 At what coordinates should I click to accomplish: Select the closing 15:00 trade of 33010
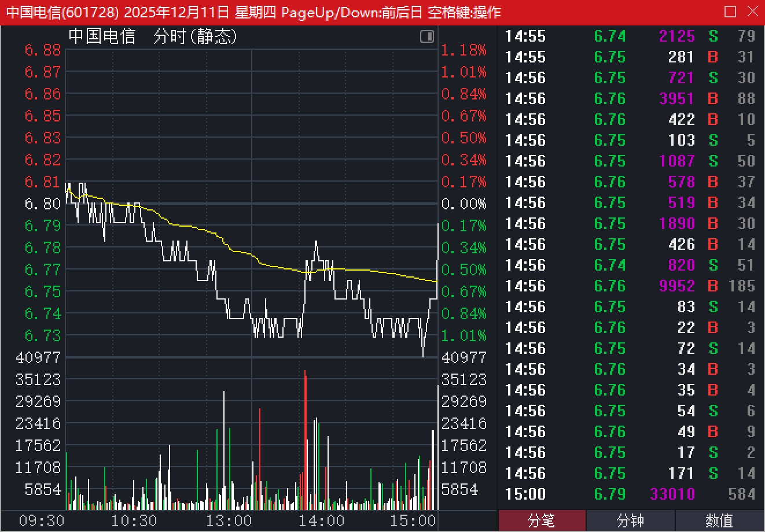[x=631, y=494]
